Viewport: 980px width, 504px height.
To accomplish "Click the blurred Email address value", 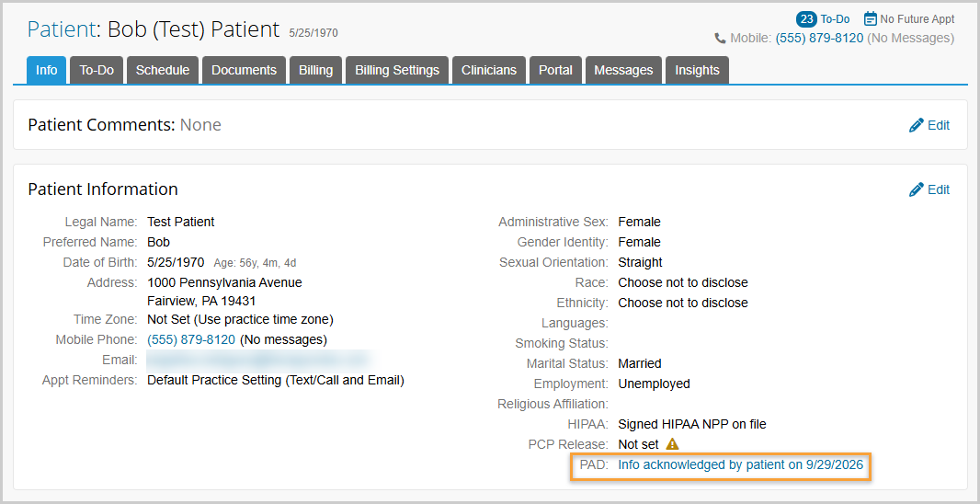I will pos(258,360).
